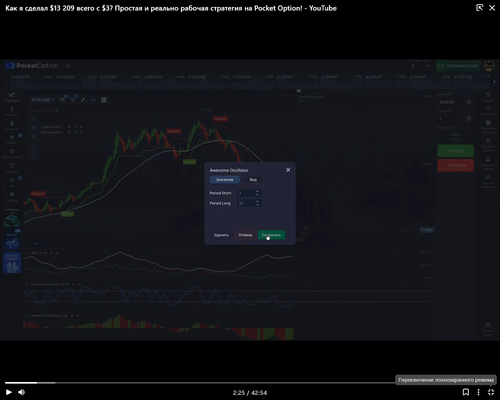Viewport: 500px width, 400px height.
Task: Click the Pocket Option logo
Action: pyautogui.click(x=32, y=66)
